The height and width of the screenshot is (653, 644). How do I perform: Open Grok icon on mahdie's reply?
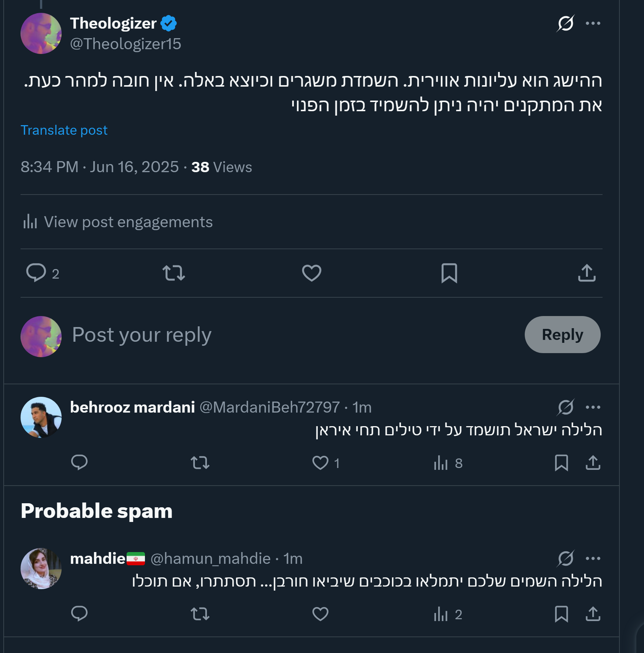click(x=565, y=559)
